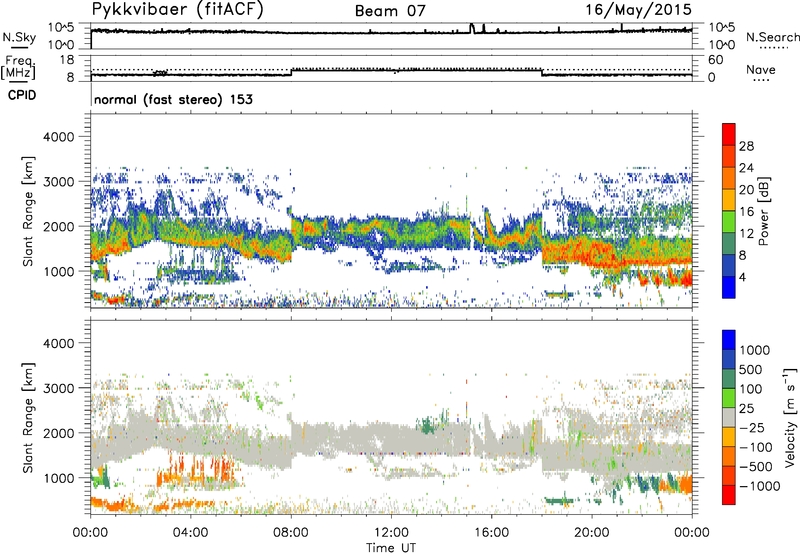800x554 pixels.
Task: Click the "Nave" legend label
Action: tap(761, 70)
